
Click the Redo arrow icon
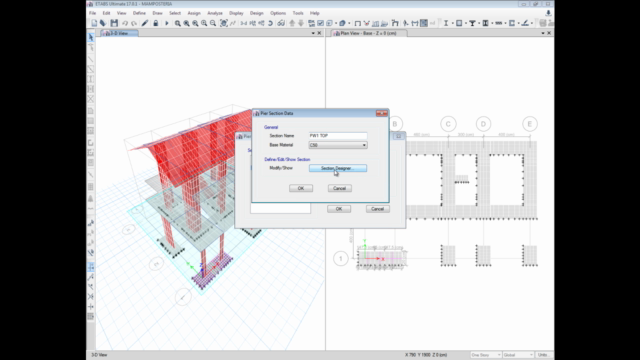coord(134,23)
